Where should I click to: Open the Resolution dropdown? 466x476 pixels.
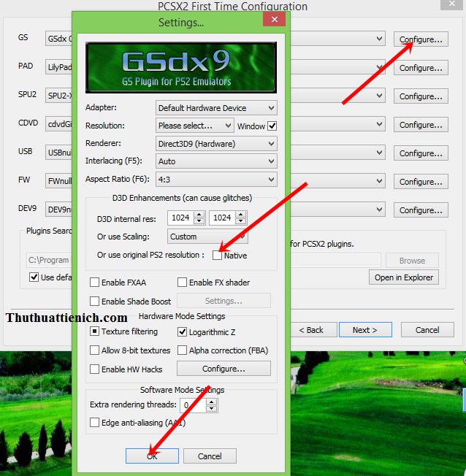click(195, 126)
